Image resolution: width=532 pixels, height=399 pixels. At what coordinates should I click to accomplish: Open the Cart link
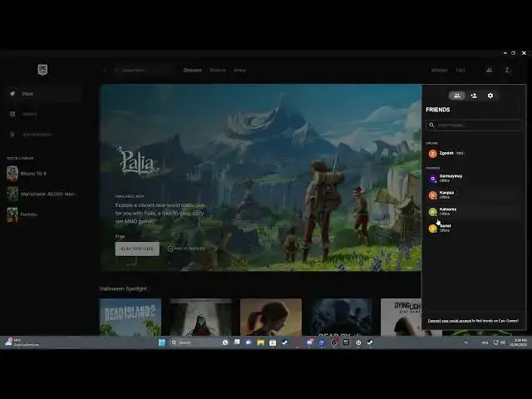coord(461,70)
